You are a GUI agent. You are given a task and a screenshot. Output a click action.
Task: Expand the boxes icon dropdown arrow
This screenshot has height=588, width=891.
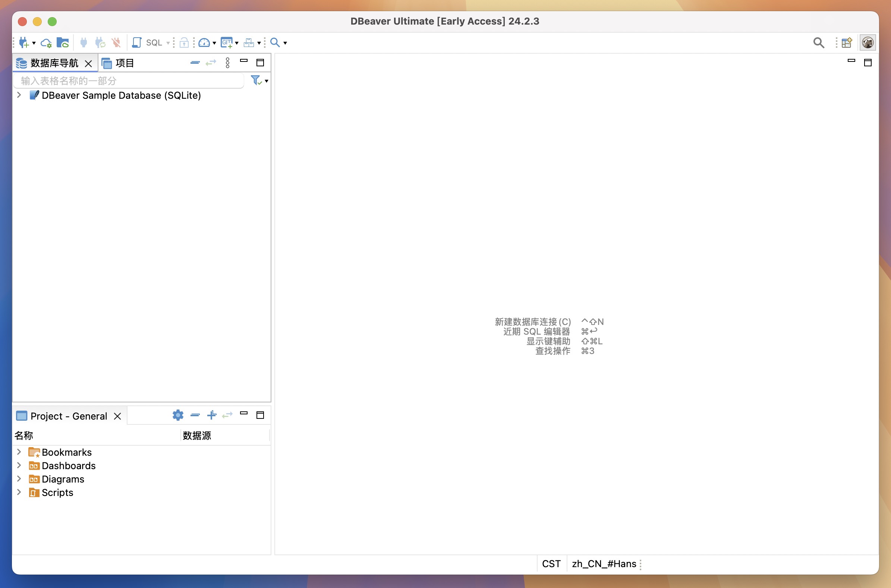point(259,43)
